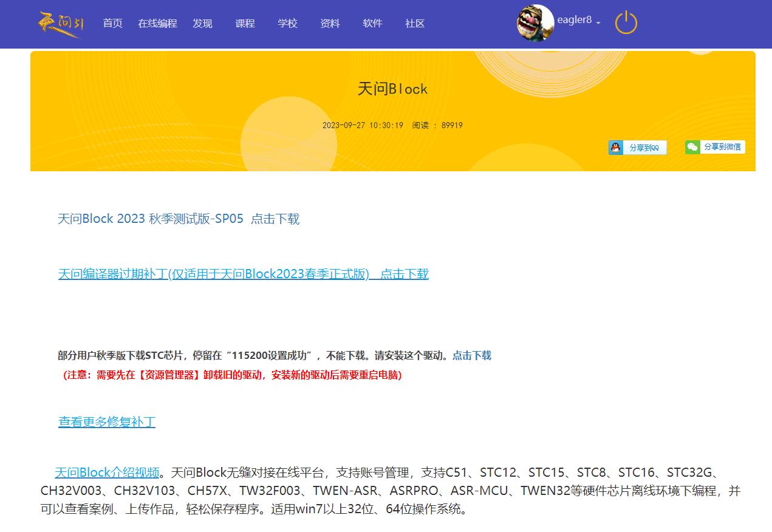The image size is (772, 532).
Task: Click the power logout icon
Action: coord(626,23)
